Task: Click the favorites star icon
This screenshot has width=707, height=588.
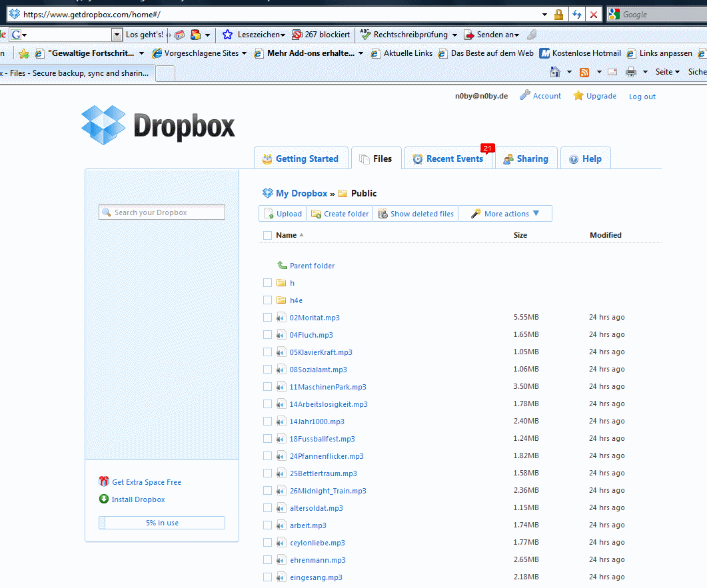Action: [x=24, y=54]
